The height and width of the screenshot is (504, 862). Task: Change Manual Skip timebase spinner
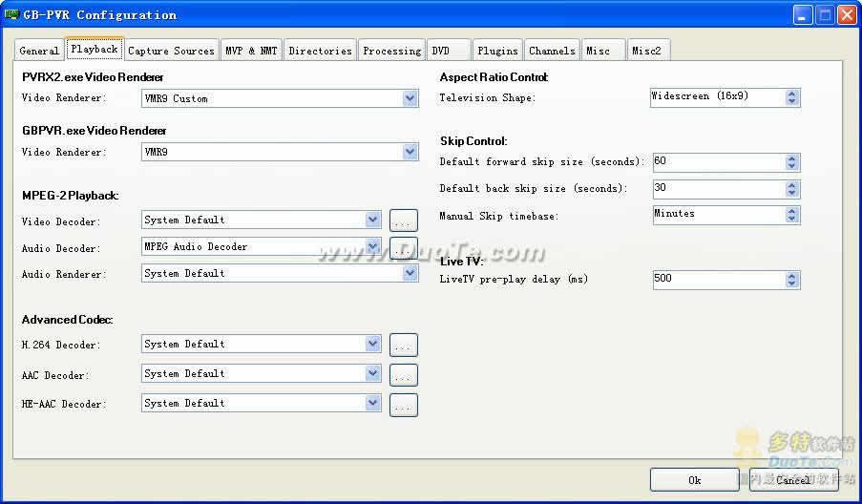(791, 215)
